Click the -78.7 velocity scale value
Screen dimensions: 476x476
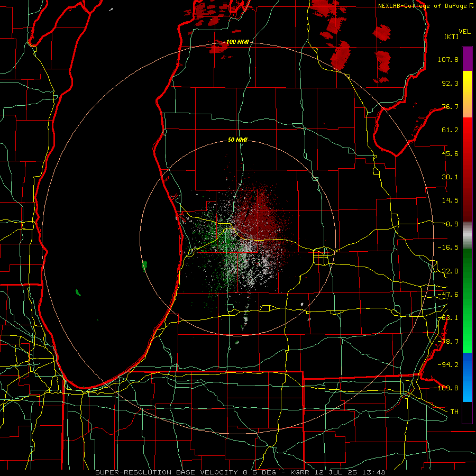(x=448, y=342)
